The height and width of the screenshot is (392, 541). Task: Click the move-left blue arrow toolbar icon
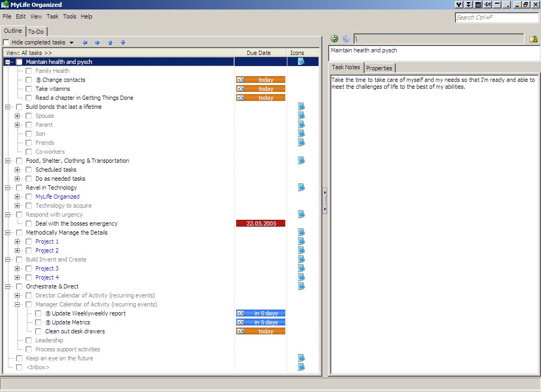tap(85, 42)
